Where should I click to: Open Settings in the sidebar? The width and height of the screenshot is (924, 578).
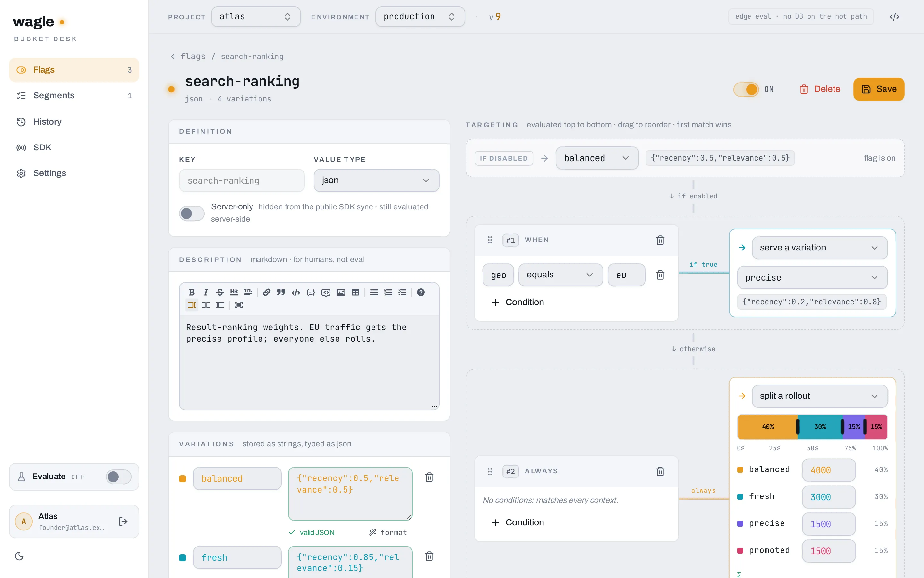74,173
